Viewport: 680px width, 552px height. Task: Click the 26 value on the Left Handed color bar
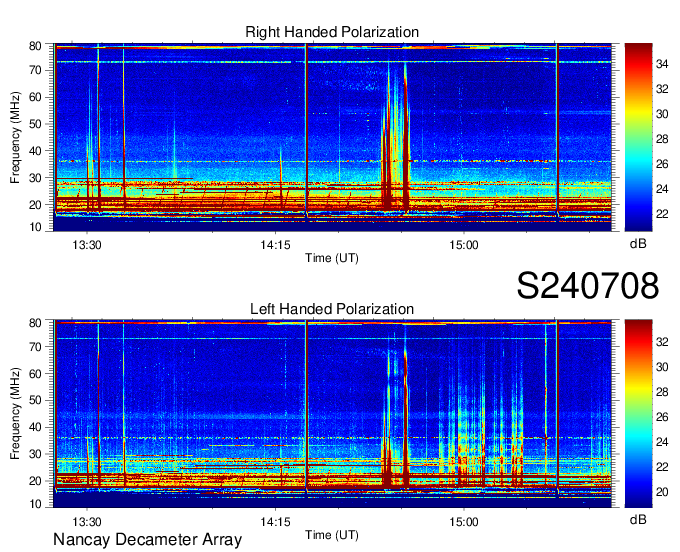[x=662, y=417]
